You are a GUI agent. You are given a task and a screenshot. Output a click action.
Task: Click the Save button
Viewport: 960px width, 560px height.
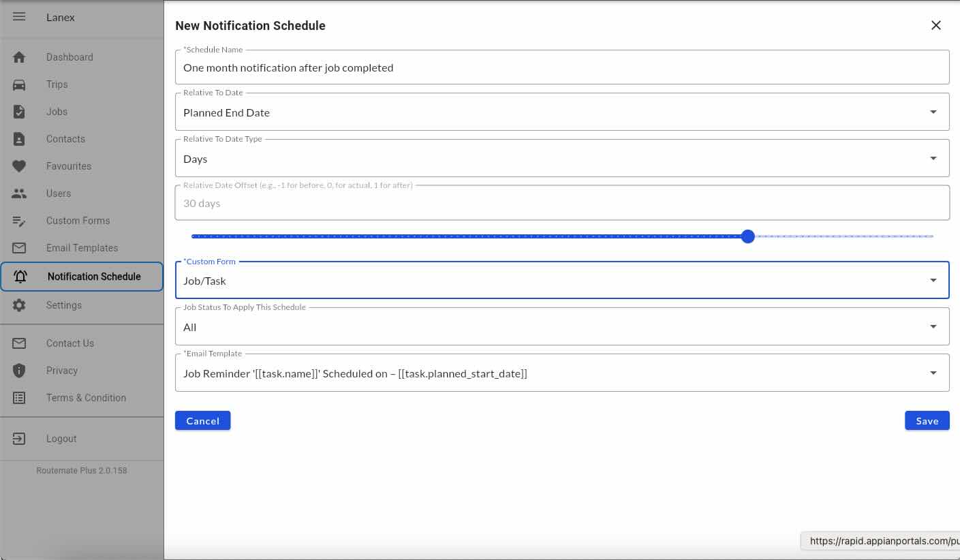tap(927, 420)
